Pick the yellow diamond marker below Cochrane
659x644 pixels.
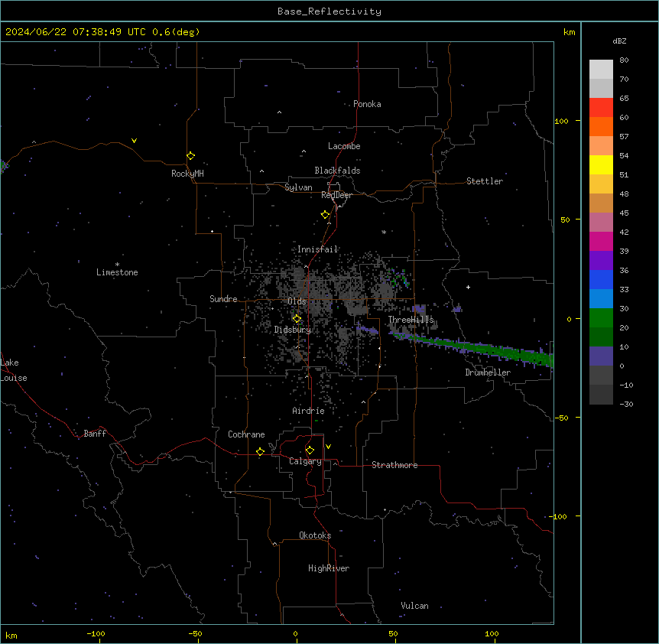point(260,451)
